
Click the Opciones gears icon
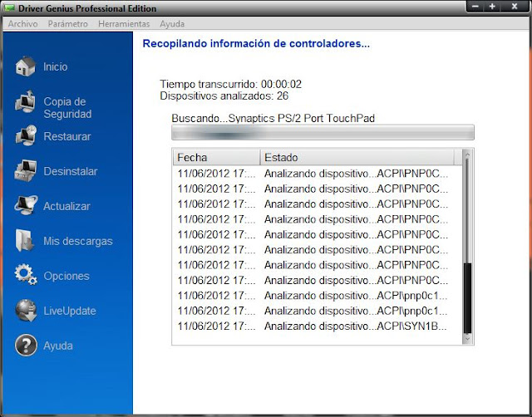pos(26,275)
